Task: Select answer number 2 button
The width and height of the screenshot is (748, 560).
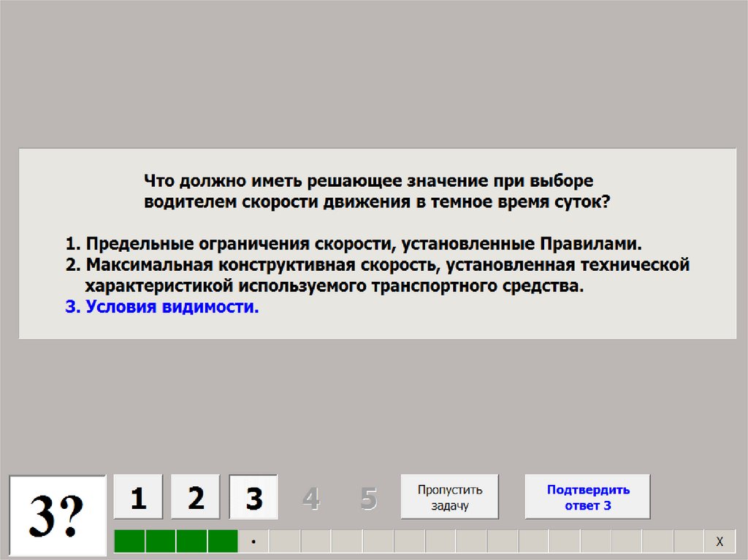Action: (x=195, y=497)
